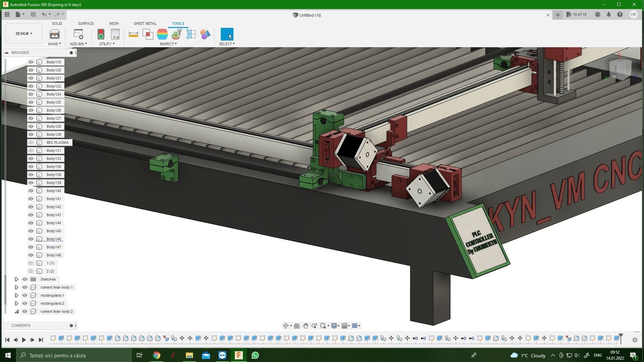Hide Body119 using its eye icon
Screen dimensions: 644x362
point(31,62)
